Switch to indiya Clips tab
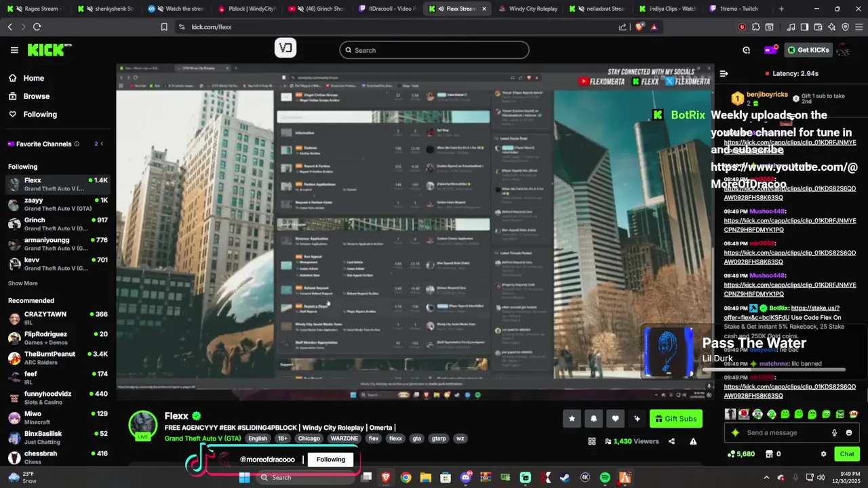This screenshot has height=488, width=868. click(668, 9)
